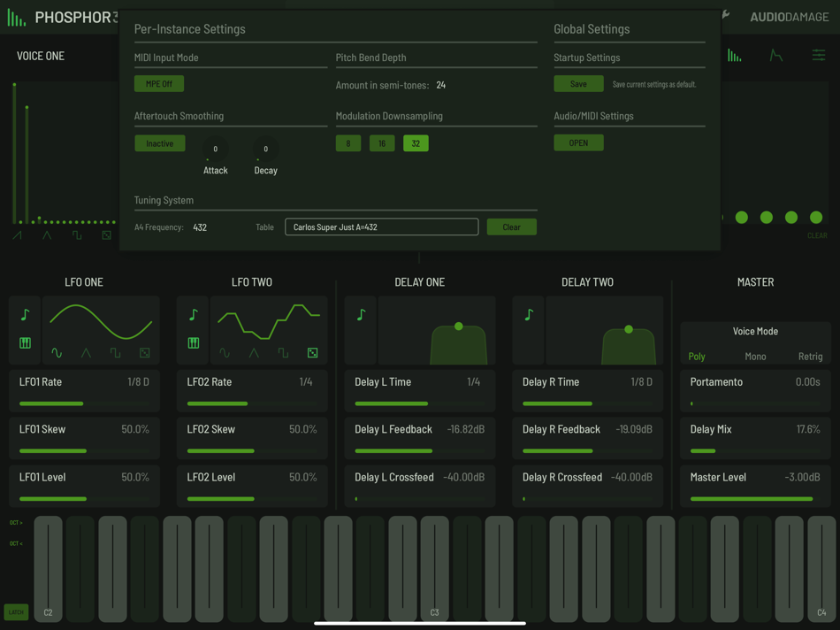Click the Master Level slider
Screen dimensions: 840x630
click(756, 498)
